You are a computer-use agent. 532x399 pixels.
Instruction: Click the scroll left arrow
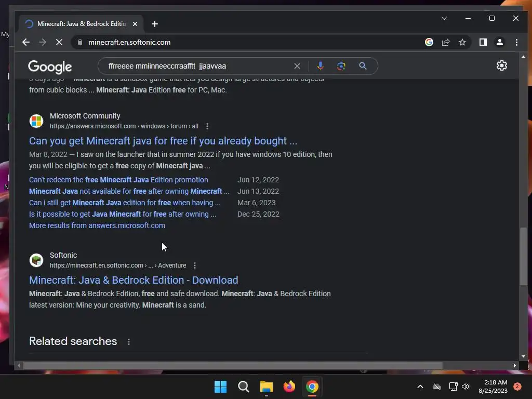(x=19, y=365)
